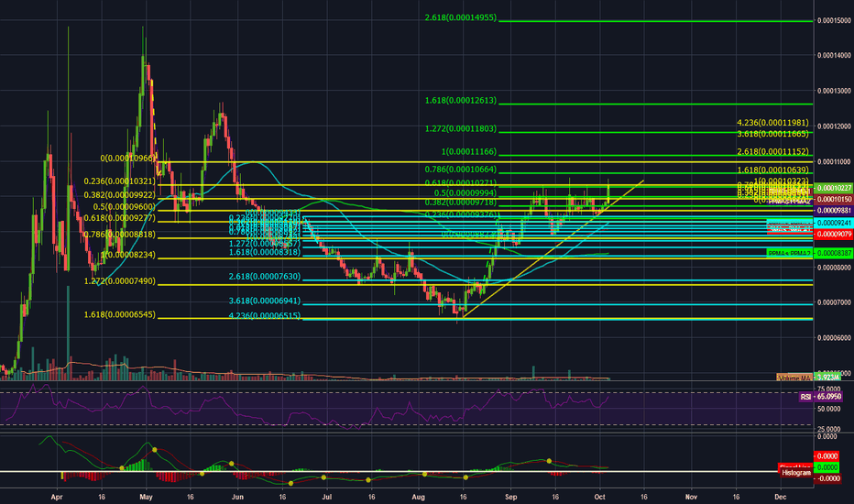Select the yellow 4.236(0.00011981) extension label

(772, 123)
